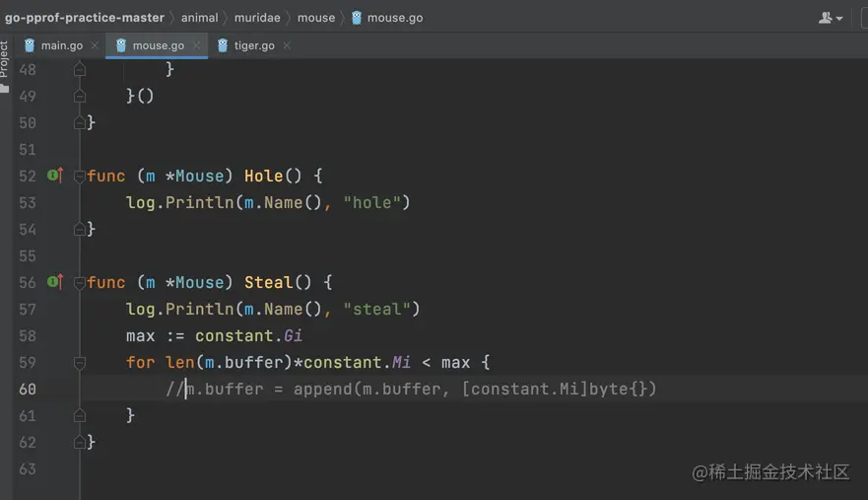Click the tiger.go tab Go file icon
This screenshot has height=500, width=868.
point(223,45)
